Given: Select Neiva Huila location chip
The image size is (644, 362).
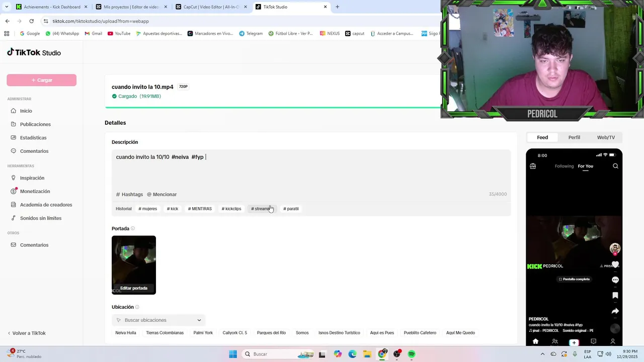Looking at the screenshot, I should tap(126, 333).
